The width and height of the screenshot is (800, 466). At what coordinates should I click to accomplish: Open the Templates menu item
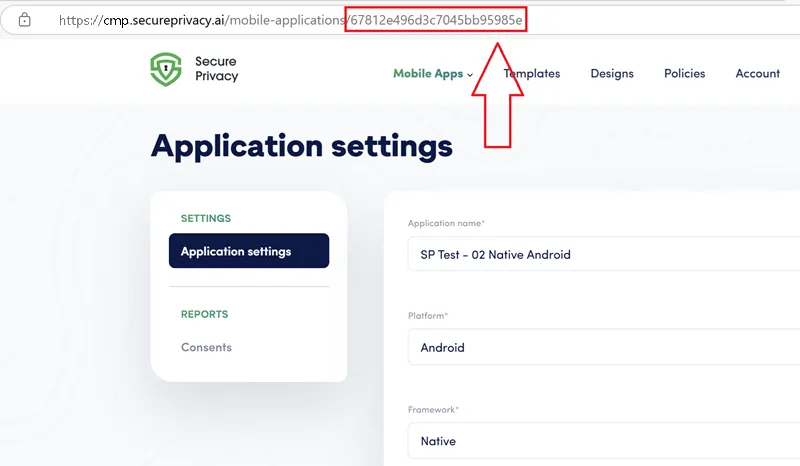tap(532, 73)
